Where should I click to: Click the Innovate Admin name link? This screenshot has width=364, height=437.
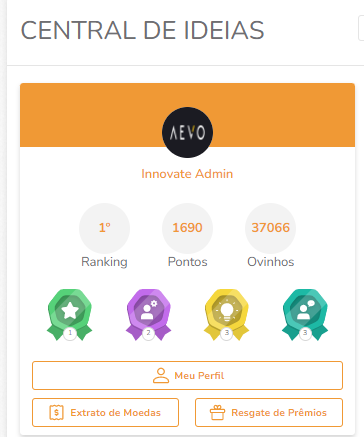(x=187, y=174)
